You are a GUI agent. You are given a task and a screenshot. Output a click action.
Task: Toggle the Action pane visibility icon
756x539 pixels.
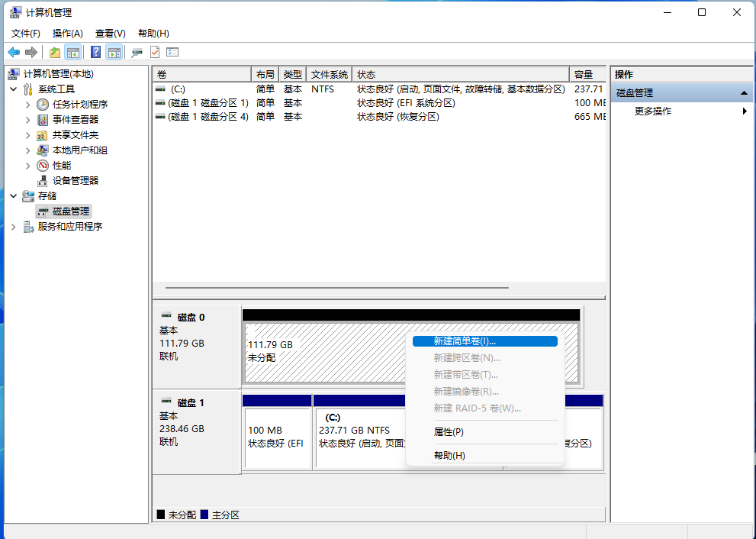pos(113,52)
